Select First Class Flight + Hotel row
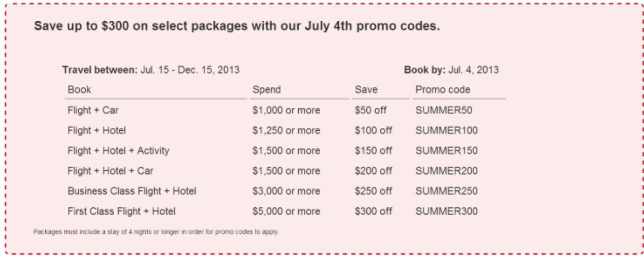Screen dimensions: 644x257 [285, 211]
